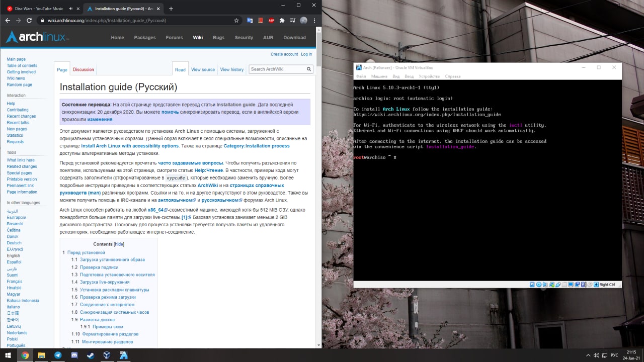Hide the Contents table via [hide]
Screen dimensions: 644x362
pyautogui.click(x=119, y=244)
